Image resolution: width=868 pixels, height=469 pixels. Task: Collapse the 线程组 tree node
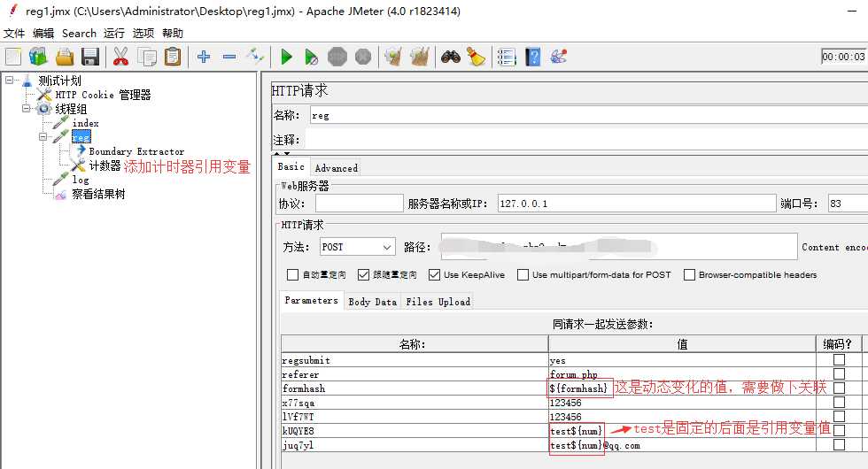pyautogui.click(x=26, y=108)
